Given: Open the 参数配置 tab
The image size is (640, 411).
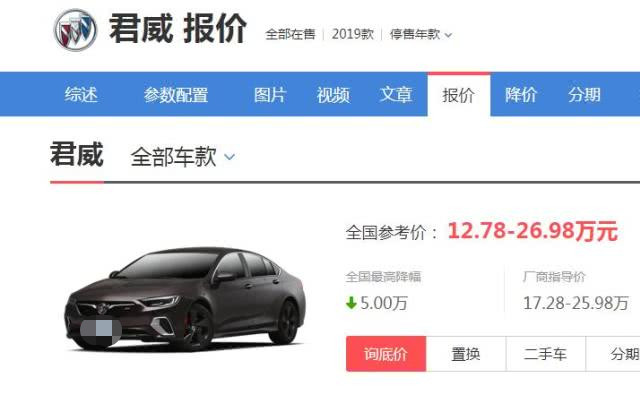Looking at the screenshot, I should click(176, 95).
